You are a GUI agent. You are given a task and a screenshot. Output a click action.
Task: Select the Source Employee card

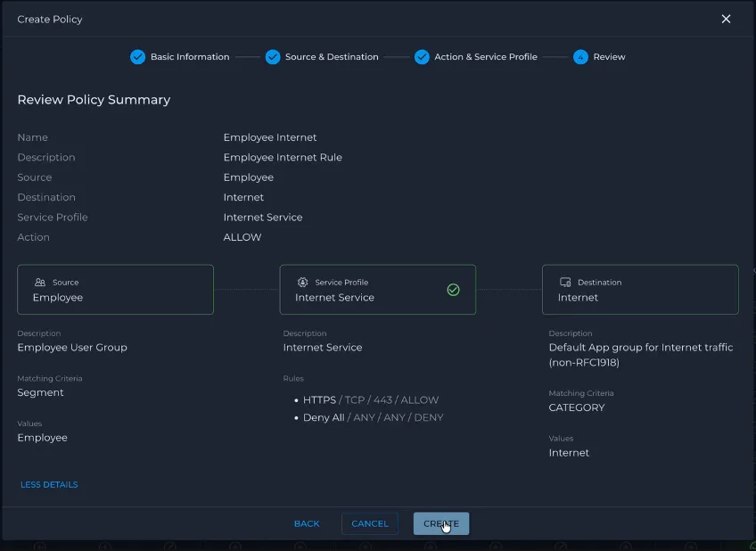[x=115, y=290]
